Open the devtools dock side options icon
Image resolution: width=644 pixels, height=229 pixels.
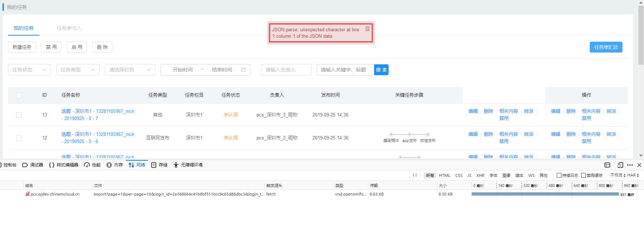[607, 165]
